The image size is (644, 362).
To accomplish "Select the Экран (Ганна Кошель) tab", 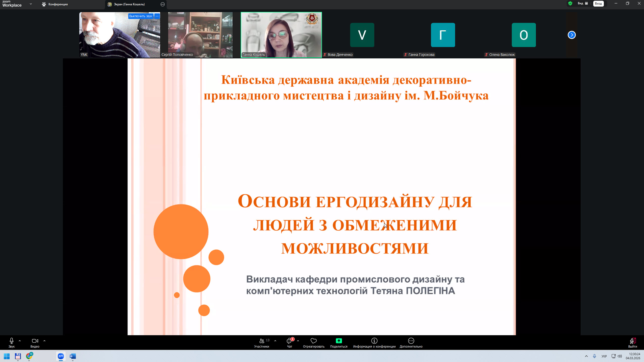I will point(129,4).
